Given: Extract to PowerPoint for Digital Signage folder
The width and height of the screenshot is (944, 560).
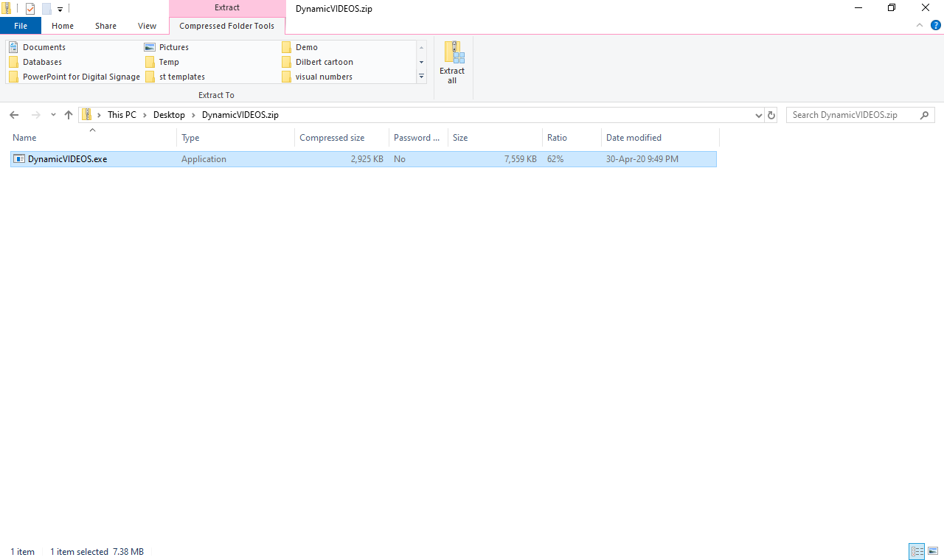Looking at the screenshot, I should point(74,77).
